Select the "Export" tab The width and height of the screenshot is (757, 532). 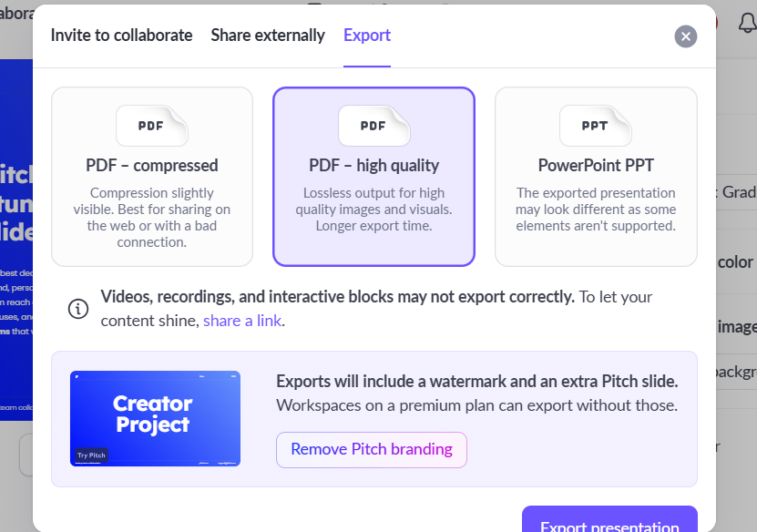tap(367, 36)
